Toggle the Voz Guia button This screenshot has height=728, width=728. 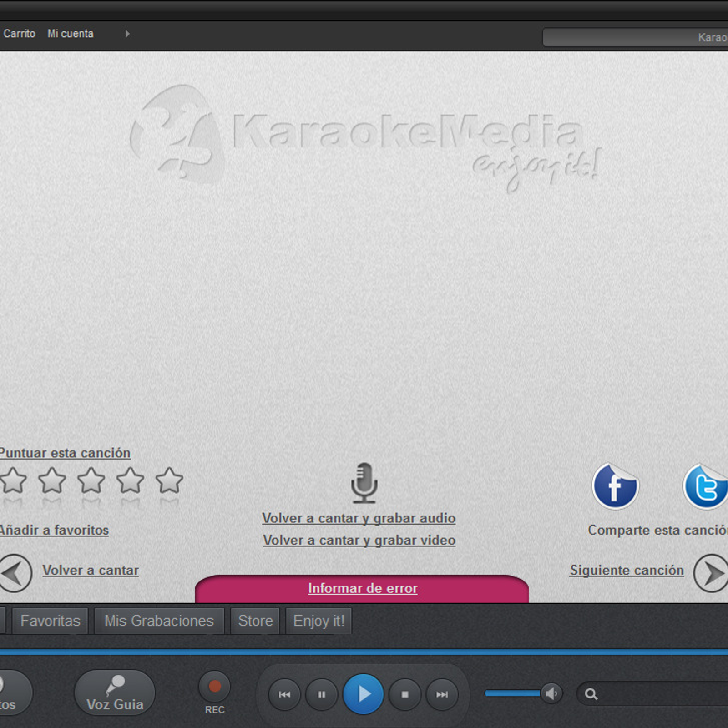115,693
